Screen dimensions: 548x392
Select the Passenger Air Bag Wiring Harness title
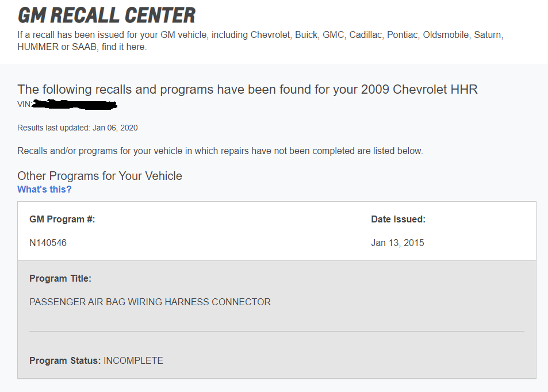click(150, 302)
